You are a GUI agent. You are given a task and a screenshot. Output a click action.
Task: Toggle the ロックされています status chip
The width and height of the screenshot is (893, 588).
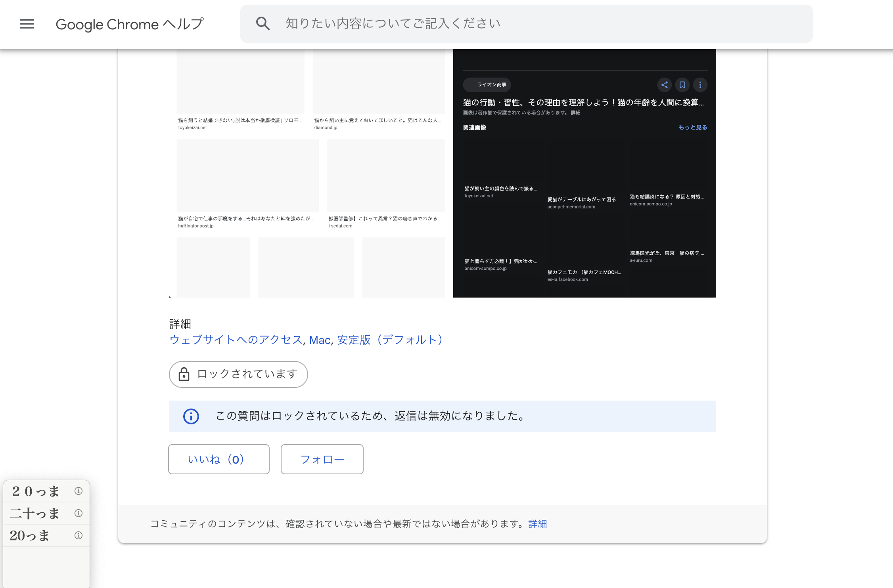click(x=238, y=374)
